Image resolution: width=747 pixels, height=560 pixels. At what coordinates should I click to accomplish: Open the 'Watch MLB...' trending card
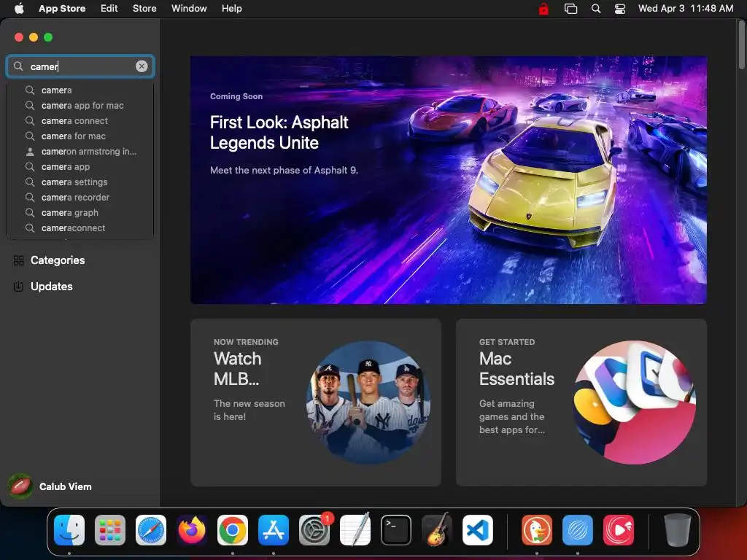pyautogui.click(x=315, y=402)
